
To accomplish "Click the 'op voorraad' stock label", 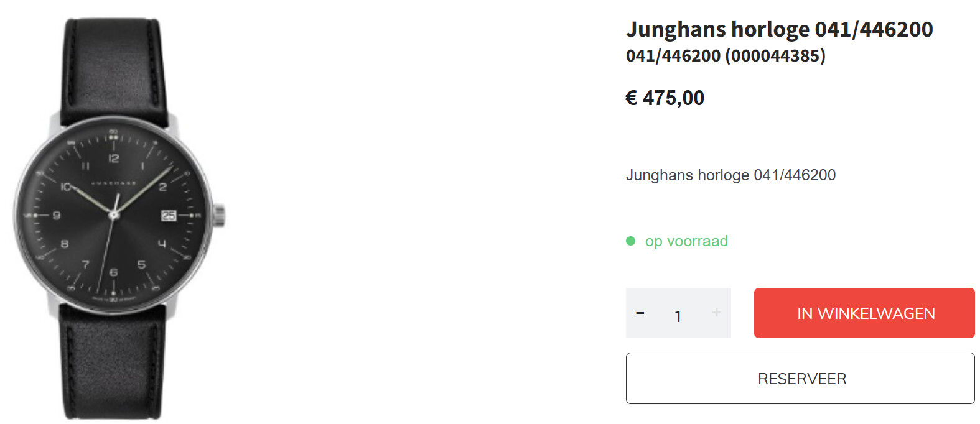I will 686,241.
